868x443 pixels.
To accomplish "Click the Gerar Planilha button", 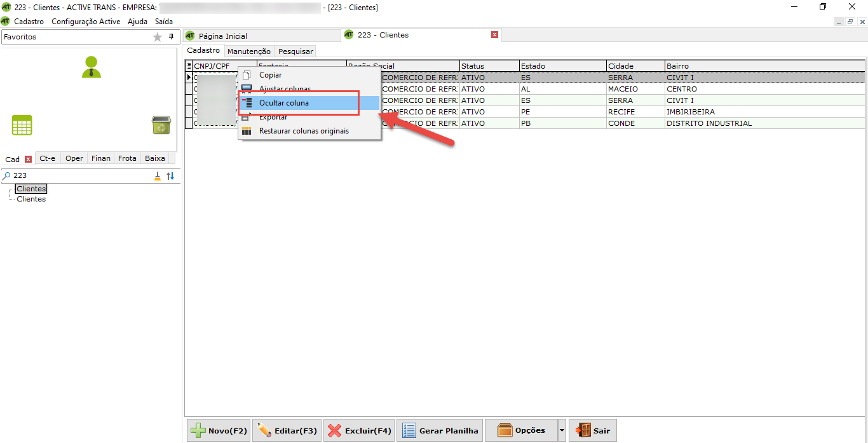I will tap(440, 430).
